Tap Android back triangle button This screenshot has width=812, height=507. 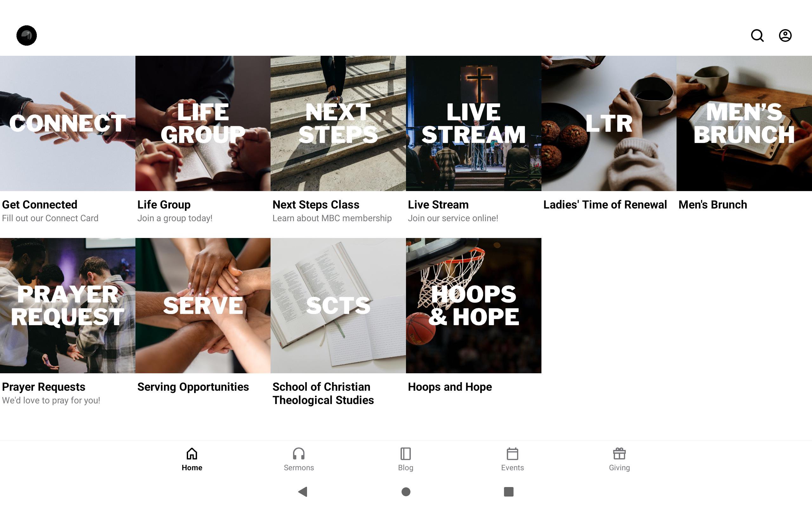(303, 491)
